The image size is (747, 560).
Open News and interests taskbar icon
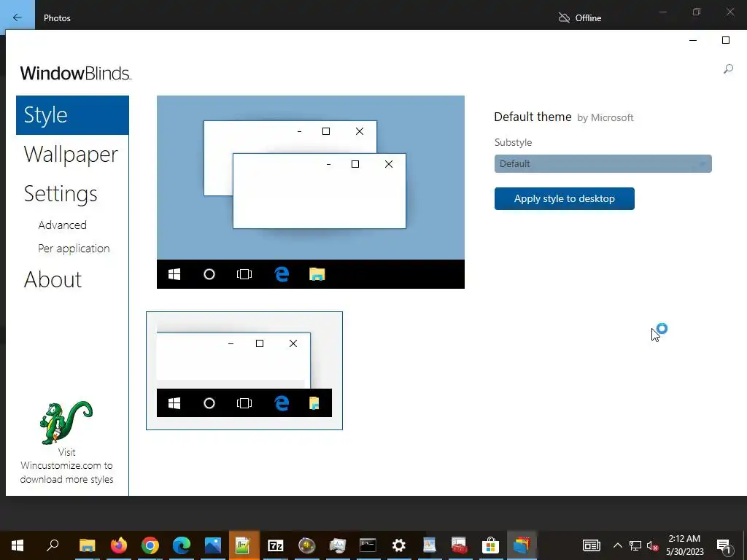(x=591, y=545)
